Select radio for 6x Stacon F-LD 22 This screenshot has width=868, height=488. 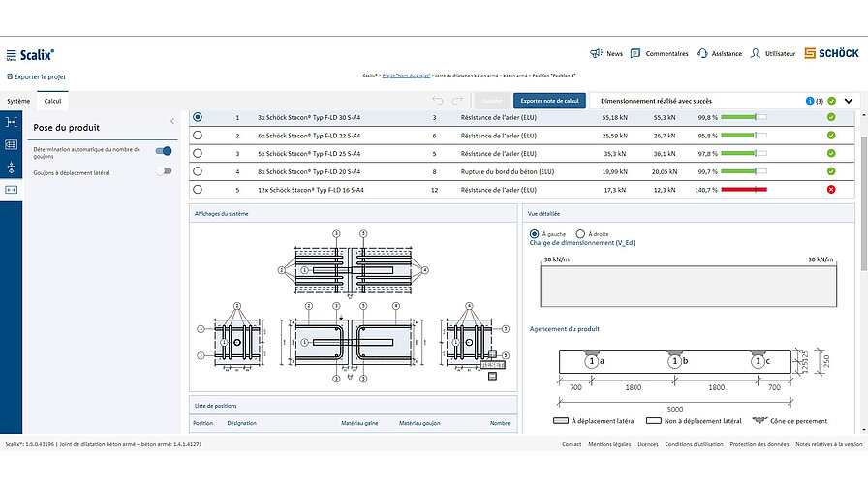(198, 136)
